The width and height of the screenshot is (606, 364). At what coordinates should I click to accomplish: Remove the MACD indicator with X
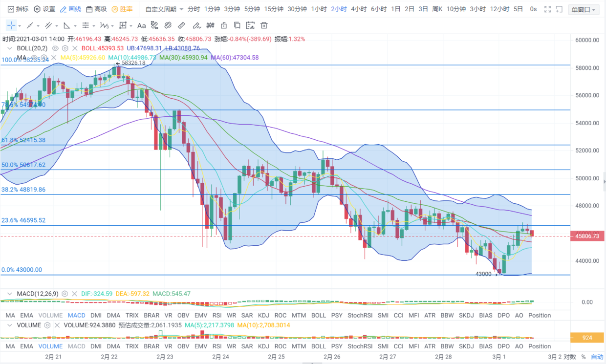74,294
